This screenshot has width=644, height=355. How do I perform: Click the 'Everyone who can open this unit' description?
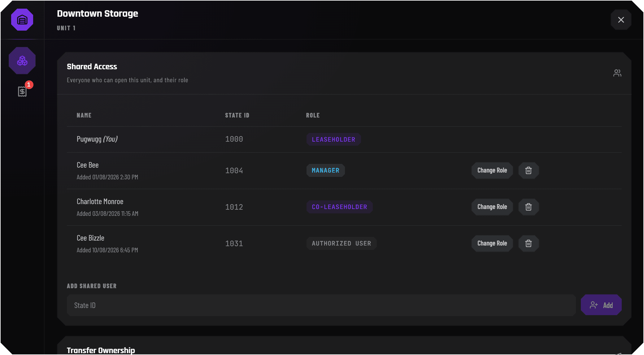click(128, 80)
